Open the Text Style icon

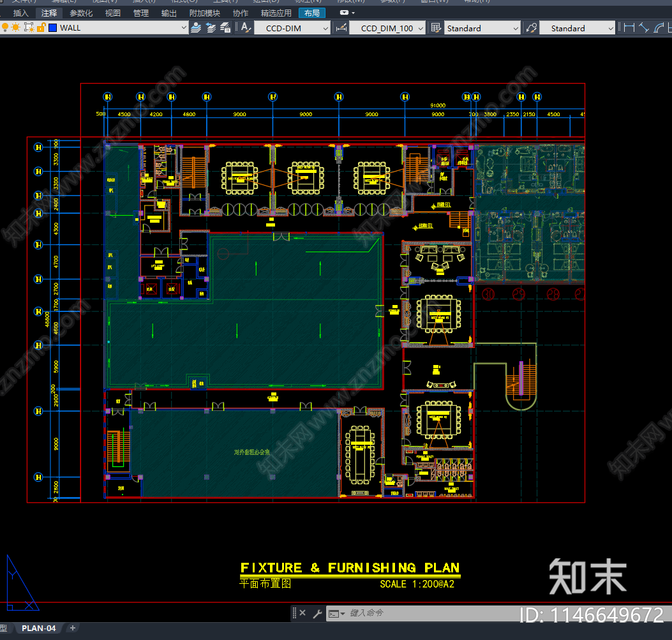pos(246,28)
